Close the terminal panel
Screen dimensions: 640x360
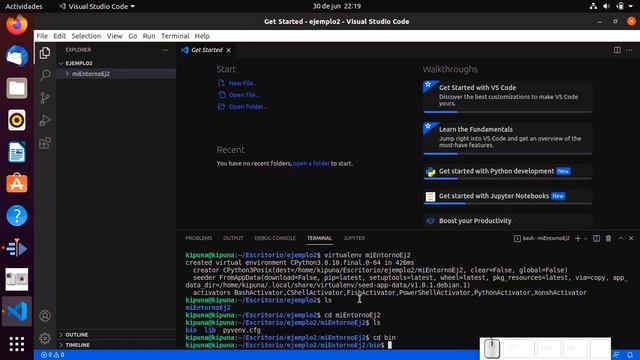[x=631, y=238]
